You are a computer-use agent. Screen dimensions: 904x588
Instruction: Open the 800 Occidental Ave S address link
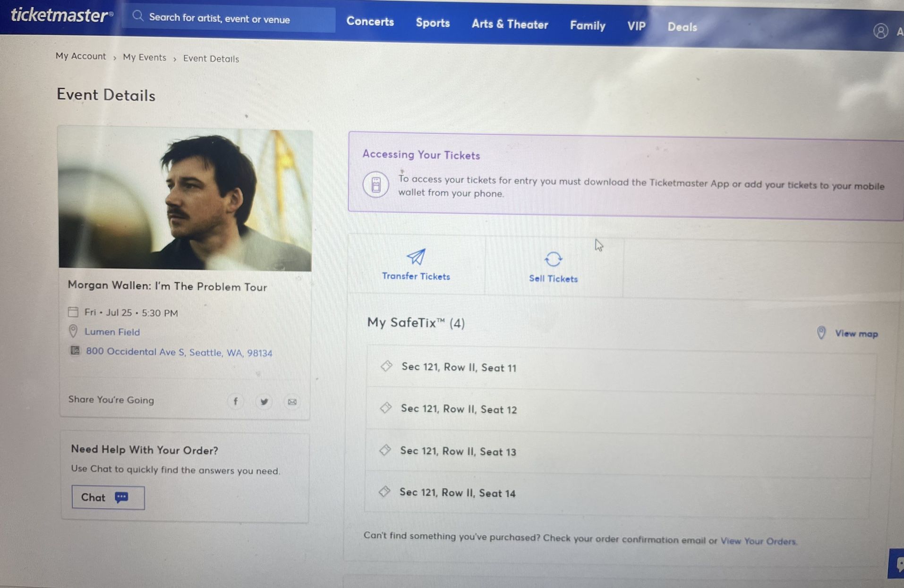(179, 352)
